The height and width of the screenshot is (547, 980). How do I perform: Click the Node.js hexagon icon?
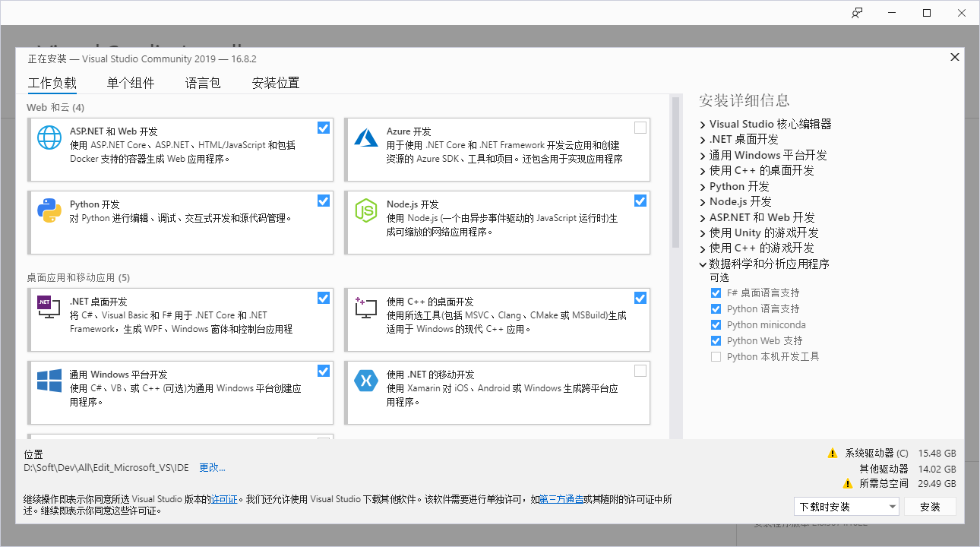(365, 210)
